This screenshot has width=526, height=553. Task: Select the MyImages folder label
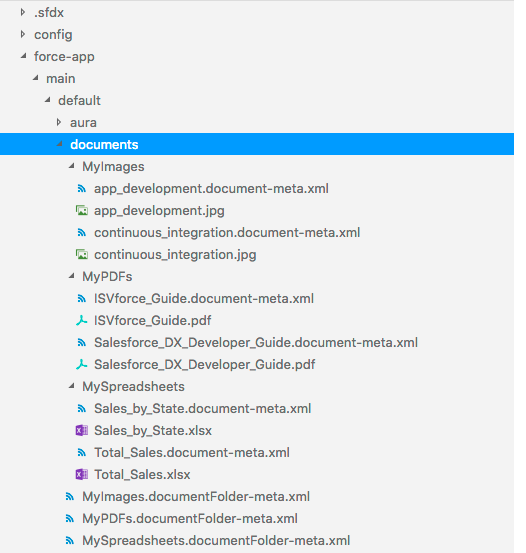click(x=113, y=167)
